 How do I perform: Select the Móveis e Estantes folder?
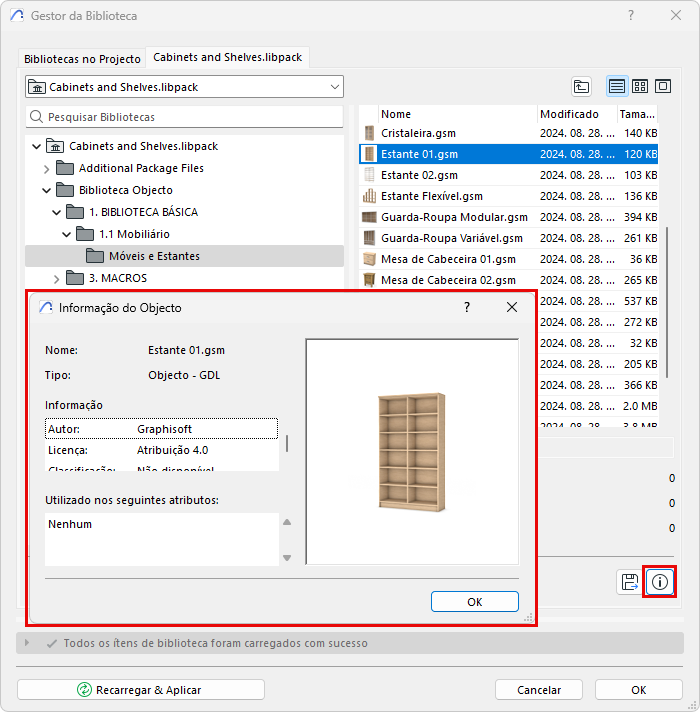pos(184,256)
